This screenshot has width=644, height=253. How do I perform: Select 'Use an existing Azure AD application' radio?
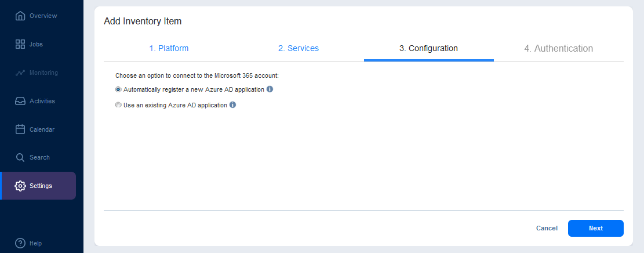click(118, 105)
